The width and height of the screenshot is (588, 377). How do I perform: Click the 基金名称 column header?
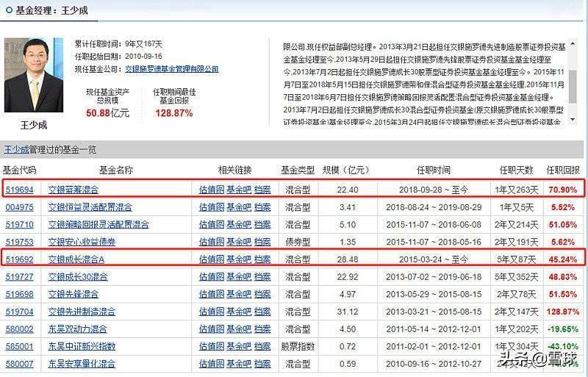pyautogui.click(x=116, y=170)
